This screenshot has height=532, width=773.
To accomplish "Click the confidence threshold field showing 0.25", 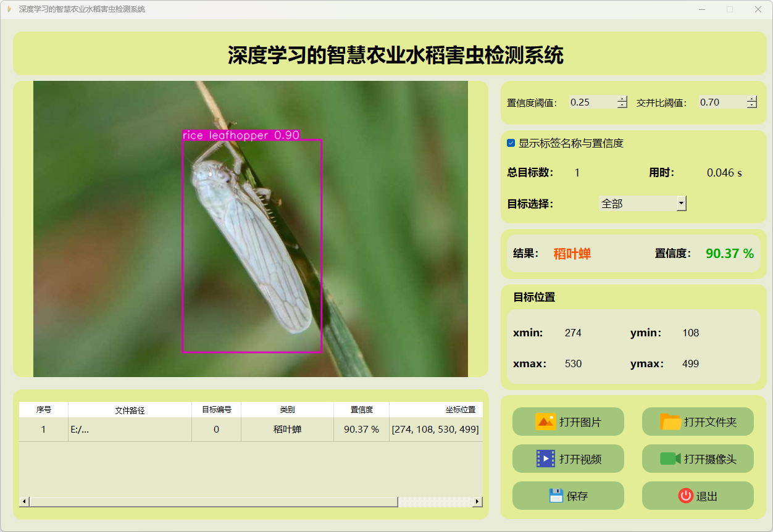I will pos(591,102).
